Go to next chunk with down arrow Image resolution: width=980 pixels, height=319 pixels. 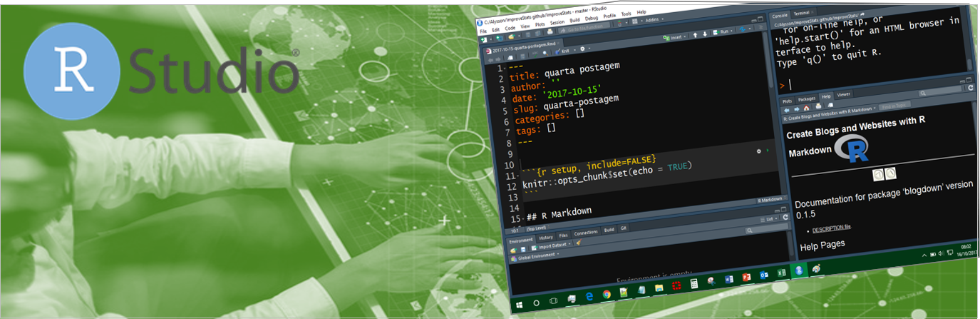[705, 34]
